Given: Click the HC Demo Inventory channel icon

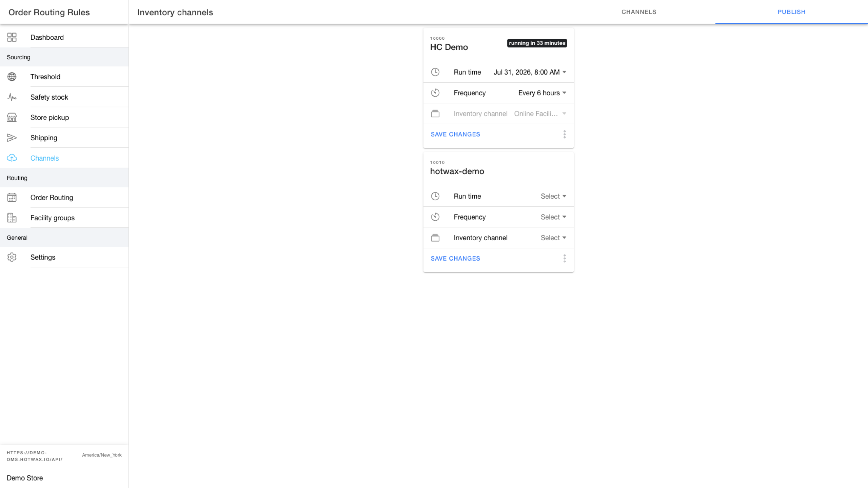Looking at the screenshot, I should (x=435, y=114).
